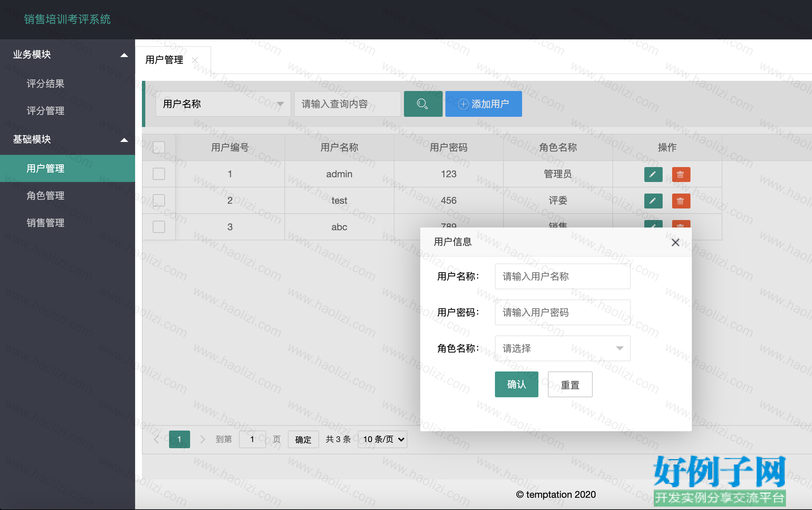The height and width of the screenshot is (510, 812).
Task: Check the test row checkbox
Action: click(159, 200)
